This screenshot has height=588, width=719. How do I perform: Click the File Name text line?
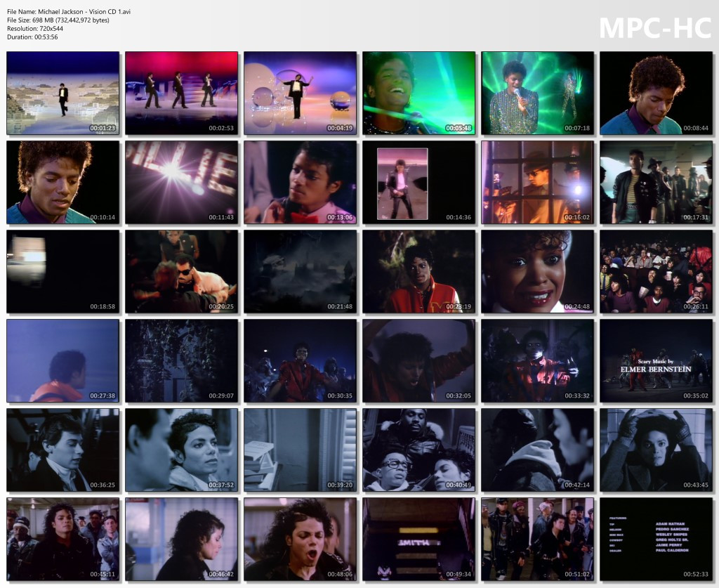pyautogui.click(x=69, y=11)
